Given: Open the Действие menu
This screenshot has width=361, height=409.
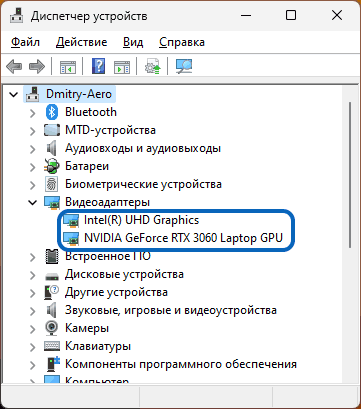Looking at the screenshot, I should pos(81,42).
